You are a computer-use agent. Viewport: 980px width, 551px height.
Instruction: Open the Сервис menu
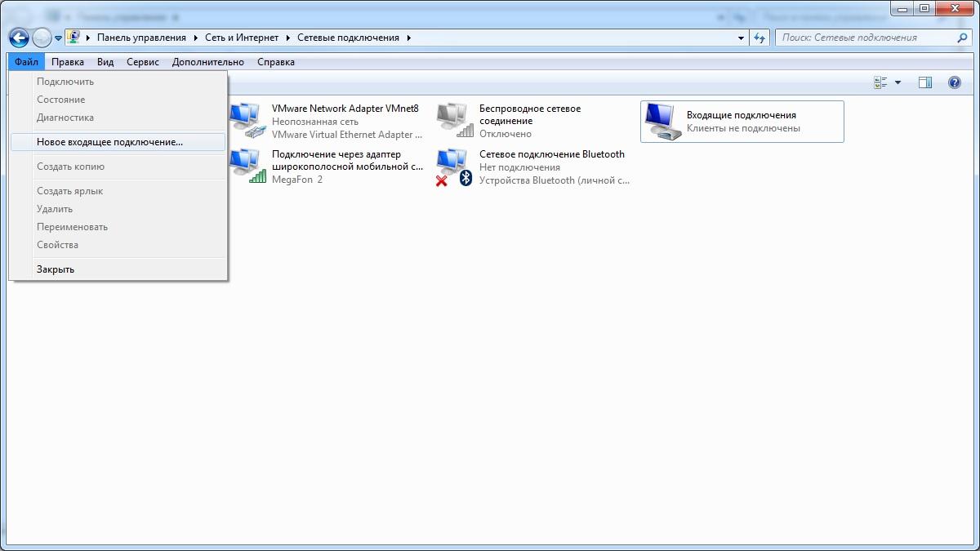[143, 62]
